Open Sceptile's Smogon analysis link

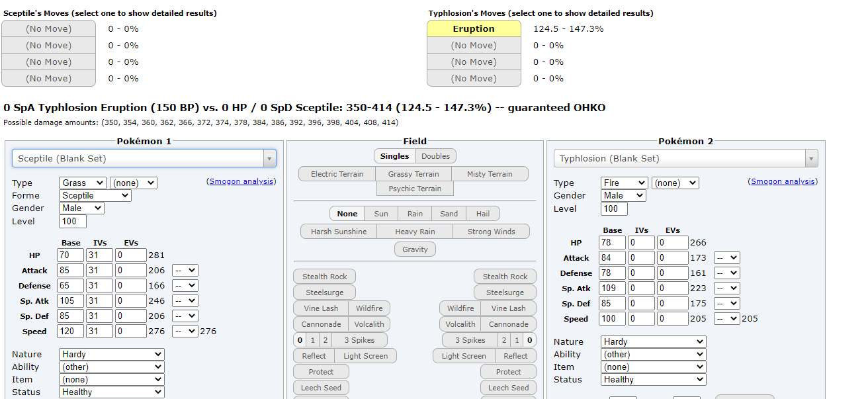pyautogui.click(x=241, y=181)
